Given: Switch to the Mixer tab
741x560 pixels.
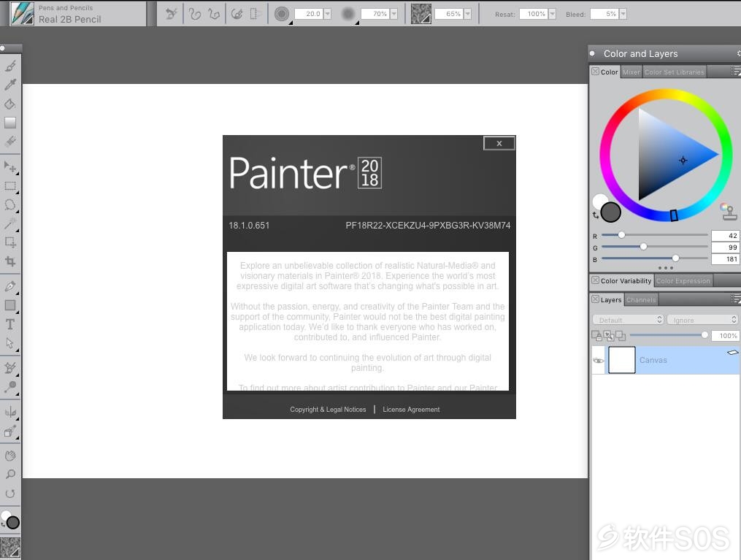Looking at the screenshot, I should tap(631, 72).
